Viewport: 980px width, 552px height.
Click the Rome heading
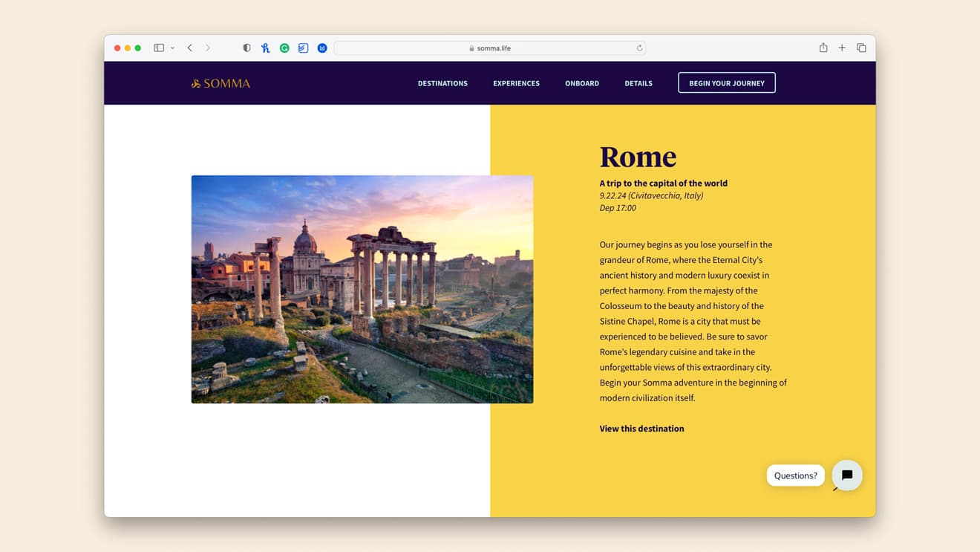[638, 157]
